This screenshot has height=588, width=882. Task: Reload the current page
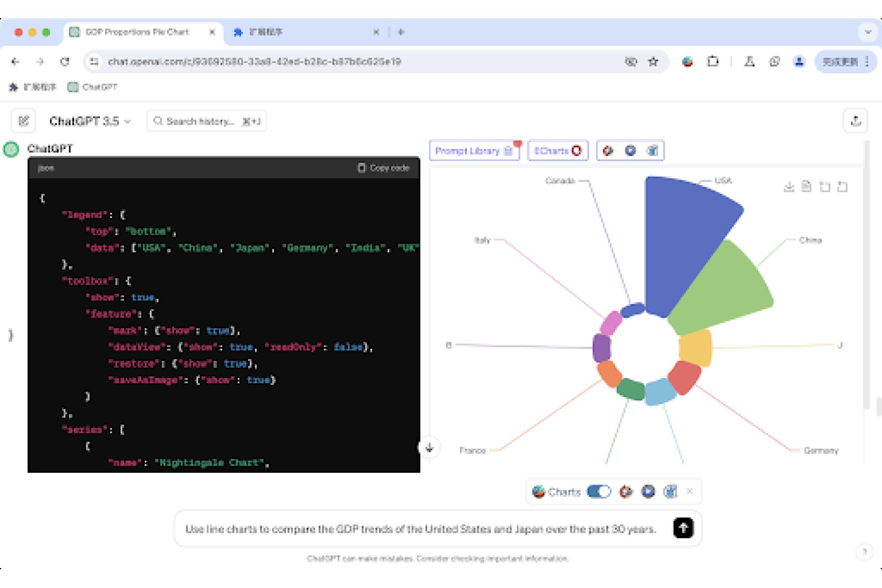[65, 61]
